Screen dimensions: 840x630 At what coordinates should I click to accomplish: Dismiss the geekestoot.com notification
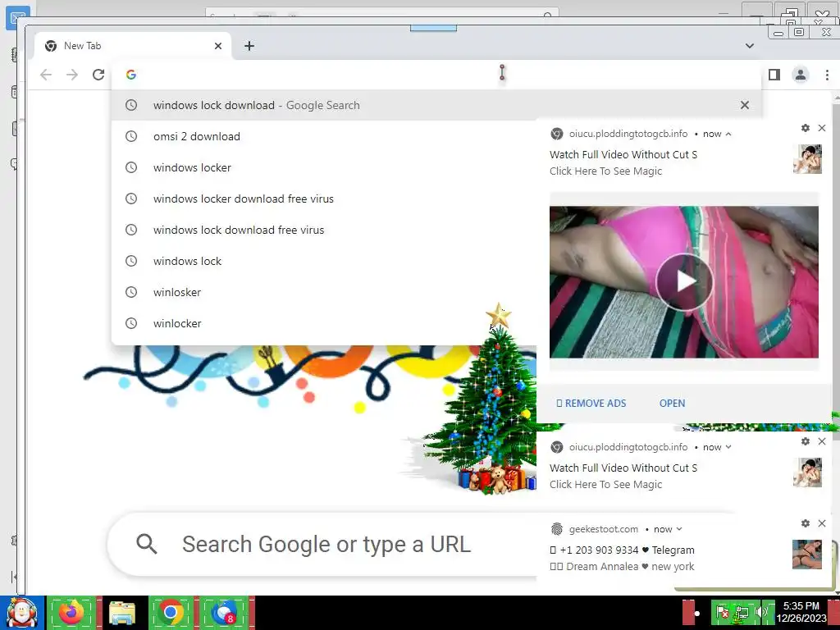coord(822,523)
